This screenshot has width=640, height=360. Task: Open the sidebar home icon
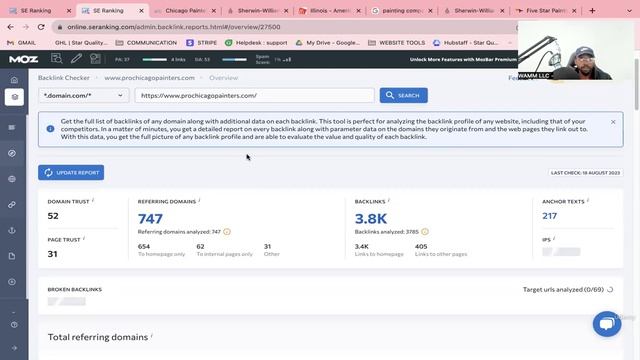tap(14, 80)
